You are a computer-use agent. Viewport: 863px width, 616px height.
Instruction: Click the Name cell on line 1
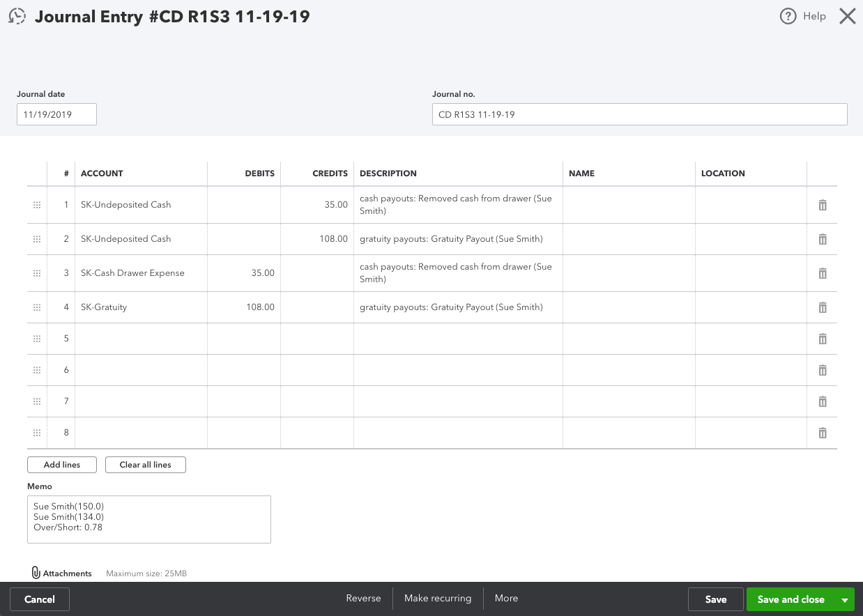629,205
